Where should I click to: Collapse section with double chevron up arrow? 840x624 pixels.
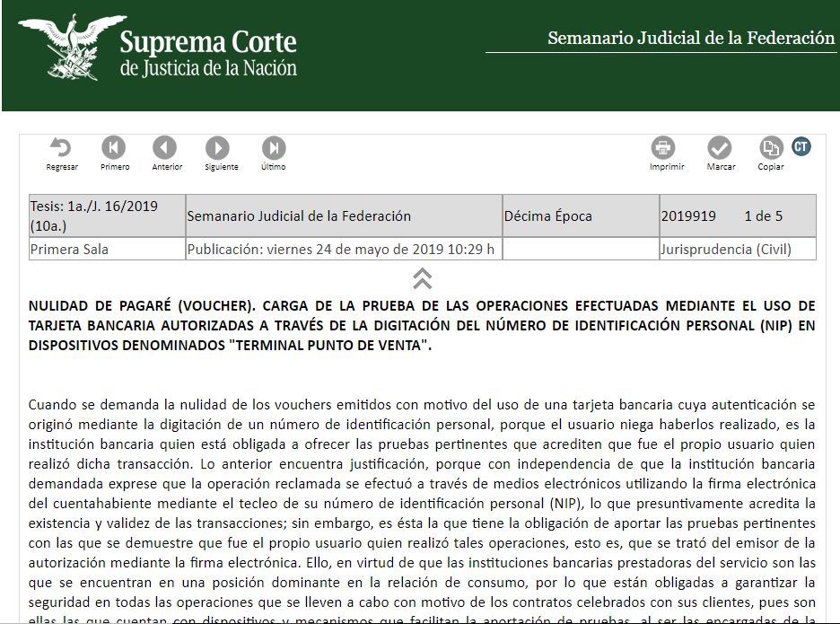tap(422, 278)
